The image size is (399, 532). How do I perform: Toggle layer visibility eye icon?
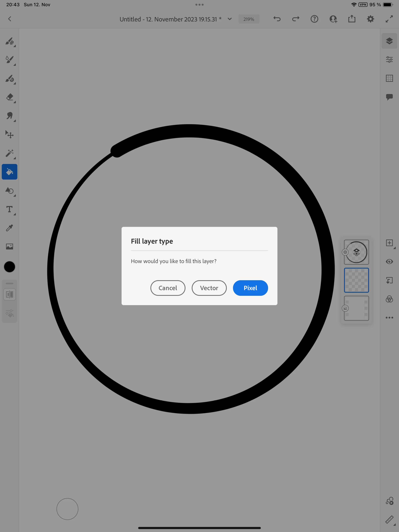[x=389, y=262]
